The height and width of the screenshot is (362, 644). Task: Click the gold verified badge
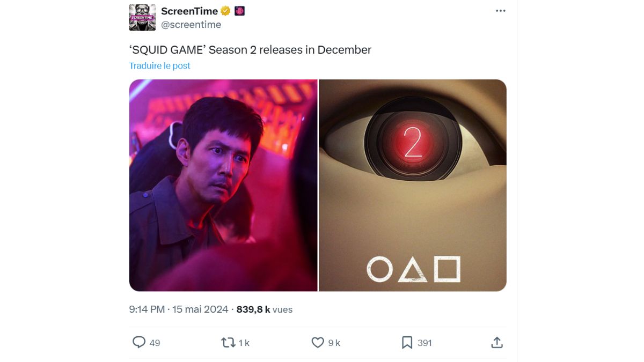[226, 11]
